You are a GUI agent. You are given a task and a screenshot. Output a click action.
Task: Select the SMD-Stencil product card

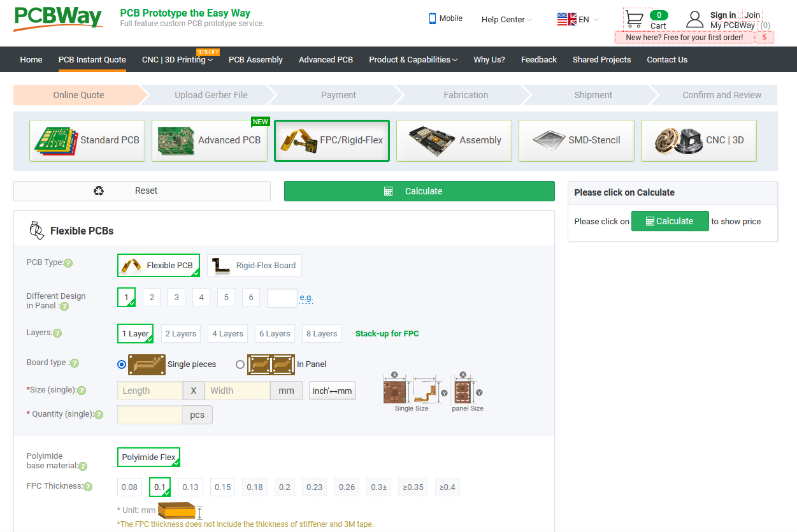coord(577,141)
